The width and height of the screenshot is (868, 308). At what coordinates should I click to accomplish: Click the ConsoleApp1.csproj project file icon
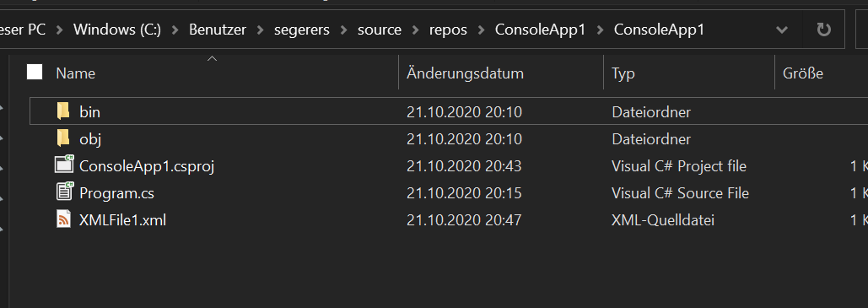(64, 165)
